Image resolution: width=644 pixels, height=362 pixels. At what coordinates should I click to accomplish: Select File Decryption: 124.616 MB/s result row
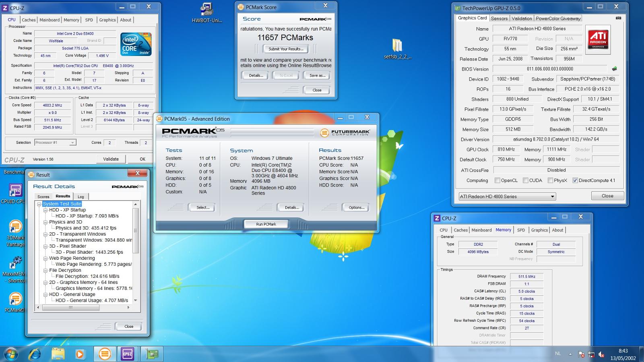pyautogui.click(x=87, y=277)
